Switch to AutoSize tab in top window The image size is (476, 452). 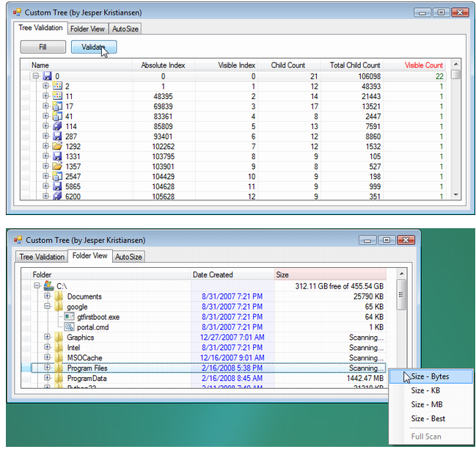pos(125,29)
